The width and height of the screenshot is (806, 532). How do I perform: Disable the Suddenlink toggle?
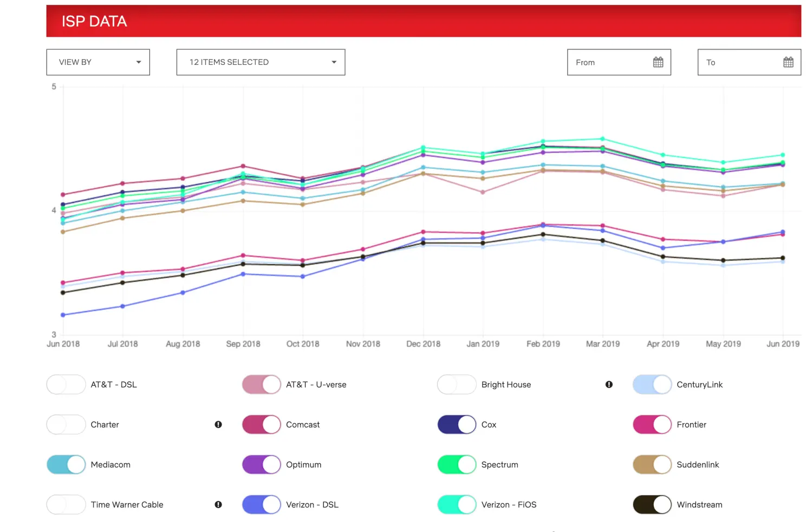652,465
